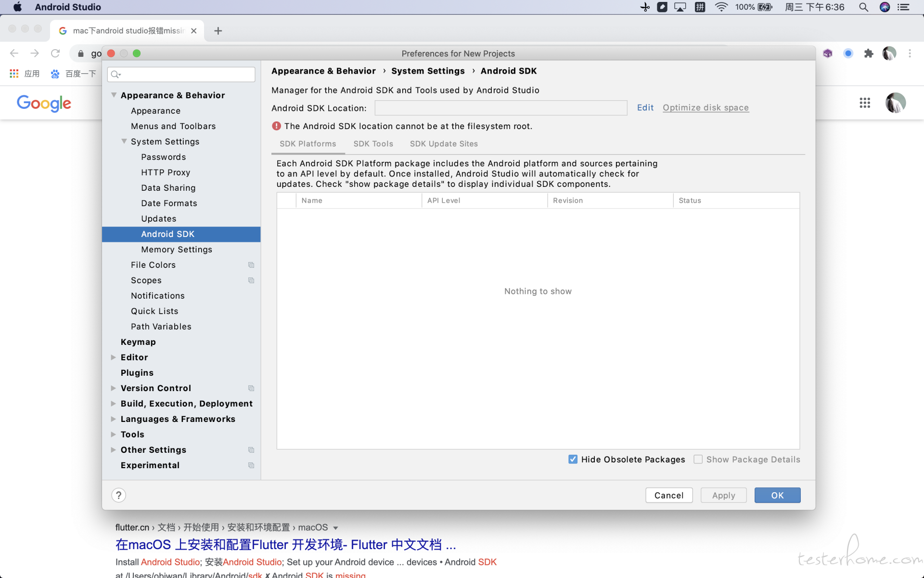This screenshot has width=924, height=578.
Task: Switch to SDK Tools tab
Action: 373,144
